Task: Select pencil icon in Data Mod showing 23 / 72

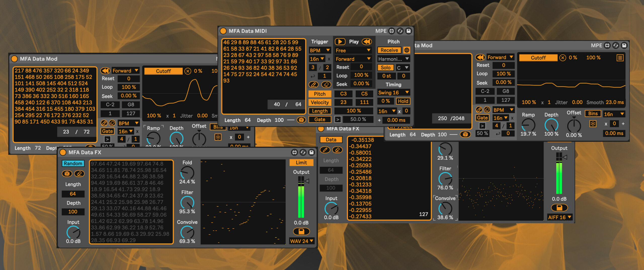Action: (104, 123)
